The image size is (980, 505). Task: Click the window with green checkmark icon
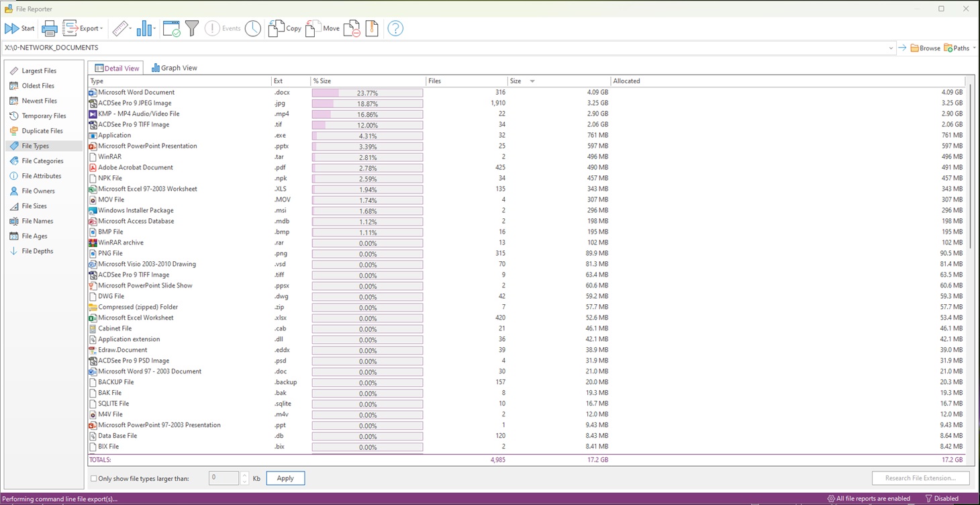(171, 28)
